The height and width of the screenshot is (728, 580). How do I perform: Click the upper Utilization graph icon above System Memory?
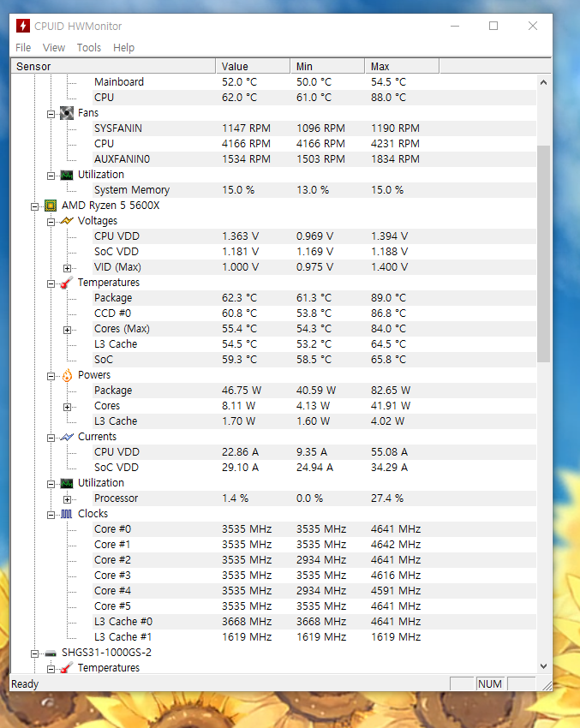tap(67, 175)
